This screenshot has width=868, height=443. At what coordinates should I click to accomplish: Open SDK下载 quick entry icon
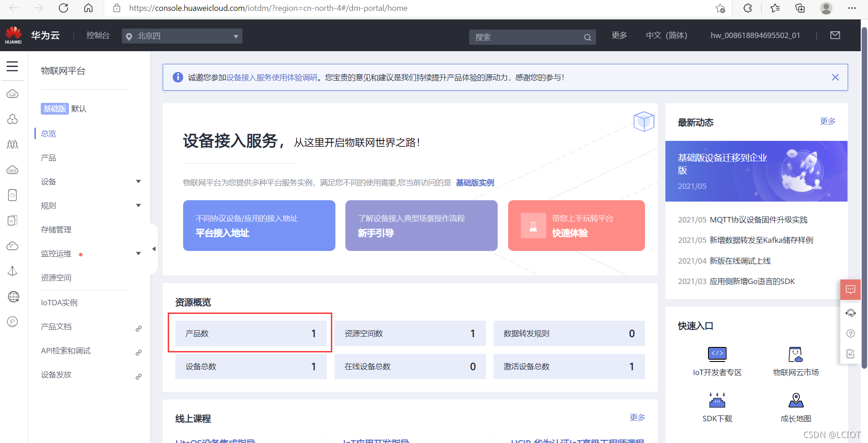(x=717, y=400)
